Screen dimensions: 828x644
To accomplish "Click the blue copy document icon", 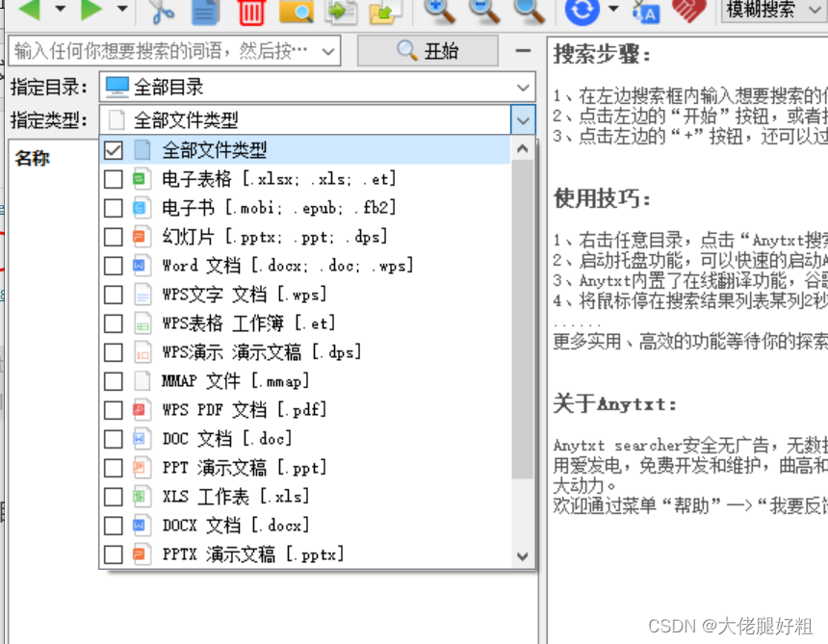I will (205, 12).
